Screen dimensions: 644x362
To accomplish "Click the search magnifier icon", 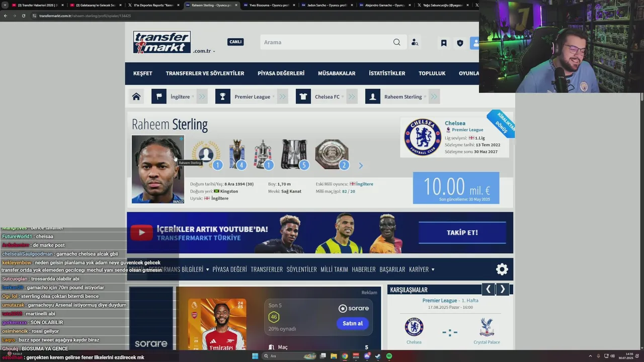I will (x=397, y=42).
